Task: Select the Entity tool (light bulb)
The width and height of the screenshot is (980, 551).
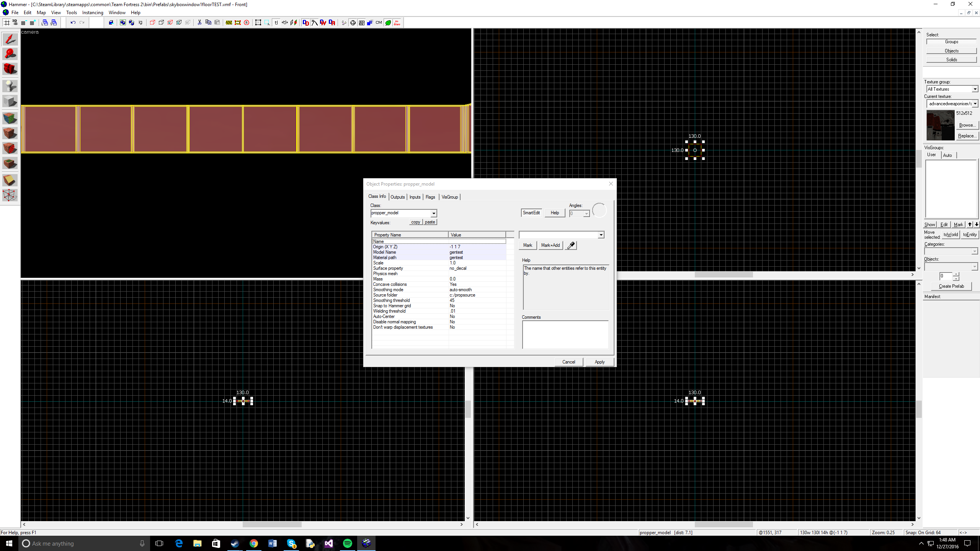Action: pyautogui.click(x=10, y=86)
